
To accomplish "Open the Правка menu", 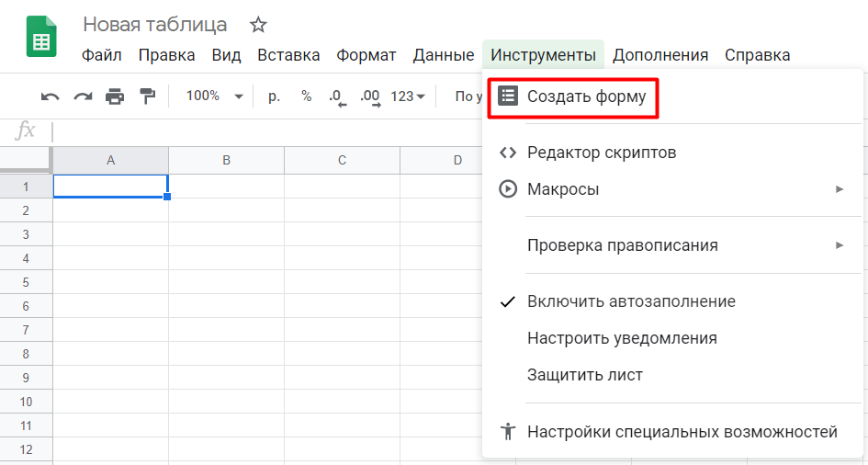I will click(x=166, y=55).
